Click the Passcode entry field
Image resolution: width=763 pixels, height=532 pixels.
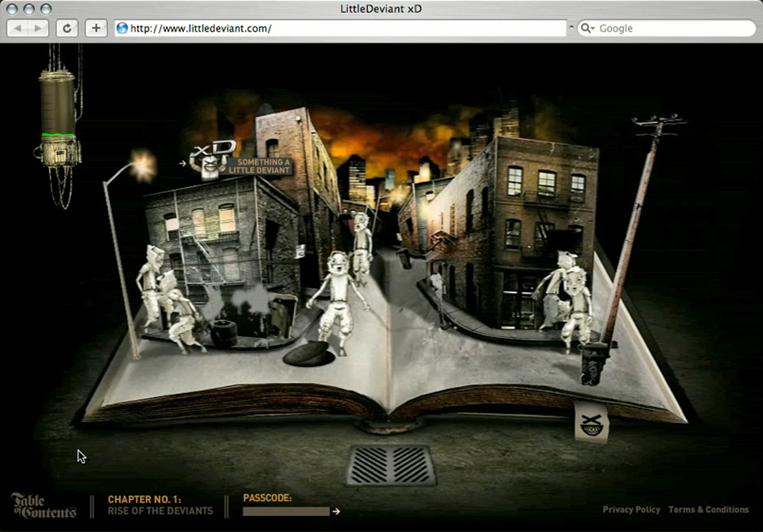[x=286, y=511]
